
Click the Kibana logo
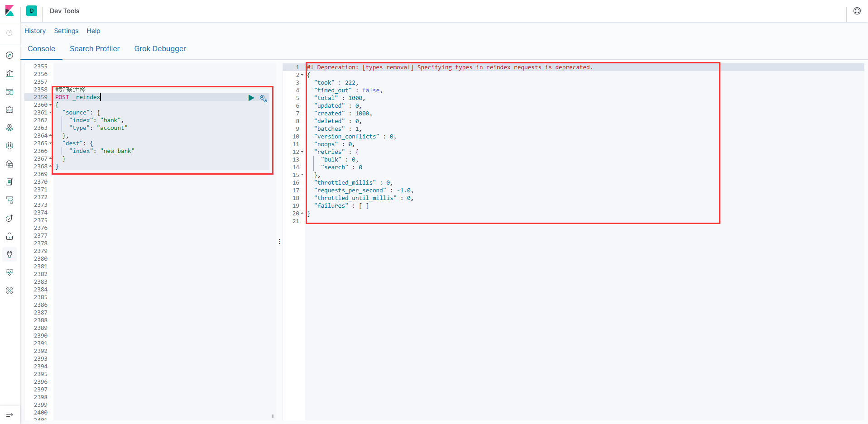coord(10,11)
